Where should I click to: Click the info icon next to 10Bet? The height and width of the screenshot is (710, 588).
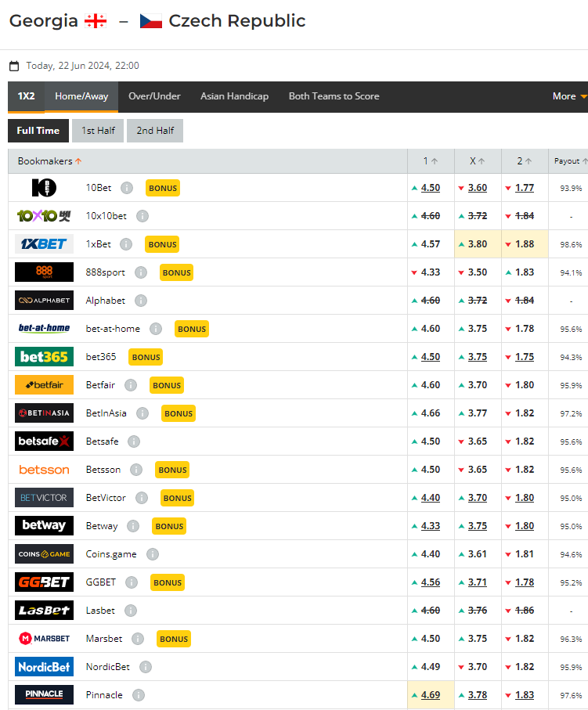pyautogui.click(x=127, y=188)
